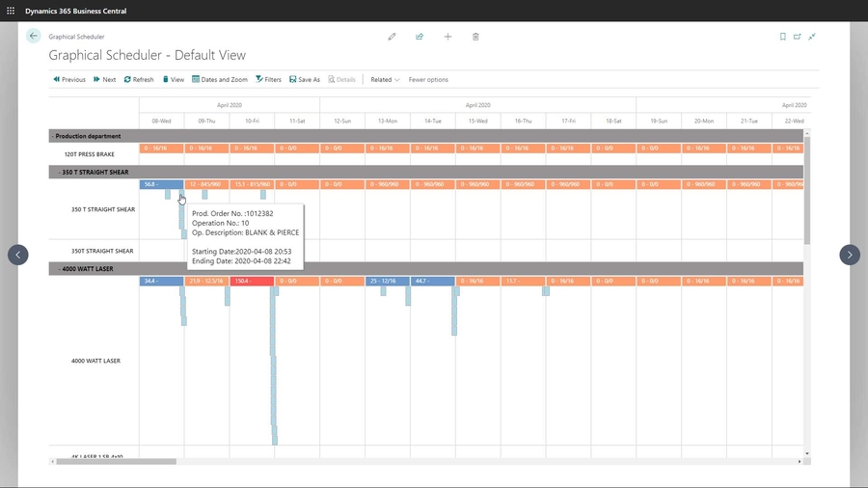The width and height of the screenshot is (868, 488).
Task: Click the plus icon to add new
Action: click(448, 37)
